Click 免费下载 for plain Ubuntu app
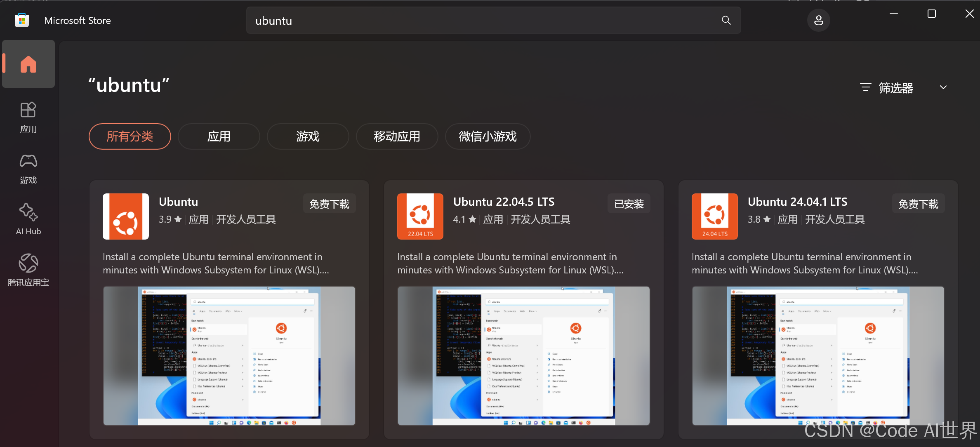Image resolution: width=980 pixels, height=447 pixels. click(329, 204)
